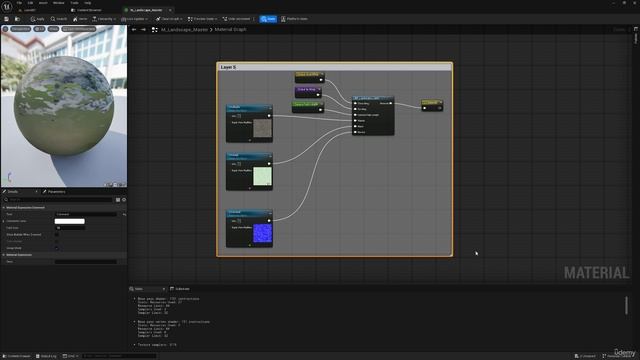Open the Asset menu
Screen dimensions: 640x360
[x=43, y=3]
